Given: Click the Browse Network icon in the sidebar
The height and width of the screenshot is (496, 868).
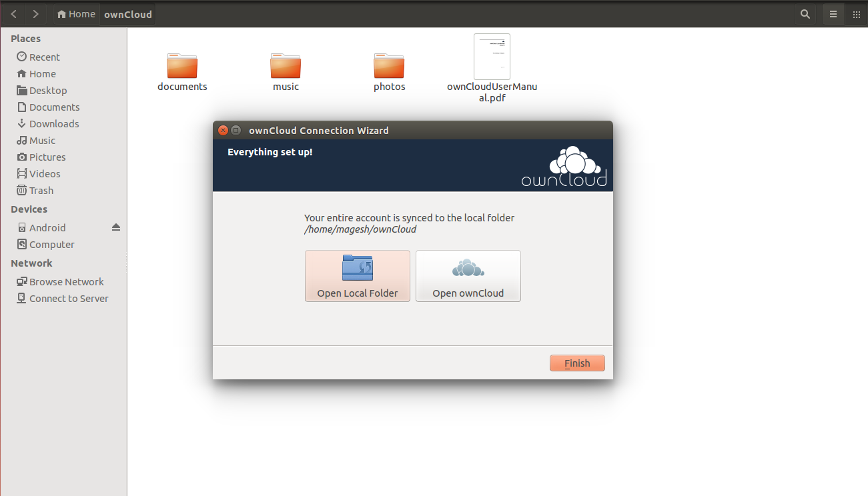Looking at the screenshot, I should coord(22,281).
